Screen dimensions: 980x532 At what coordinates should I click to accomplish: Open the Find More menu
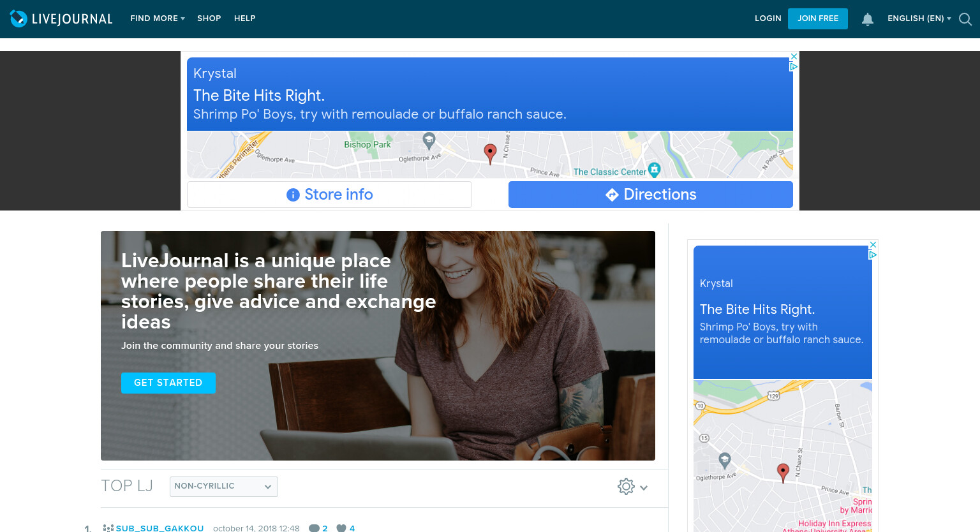click(158, 18)
